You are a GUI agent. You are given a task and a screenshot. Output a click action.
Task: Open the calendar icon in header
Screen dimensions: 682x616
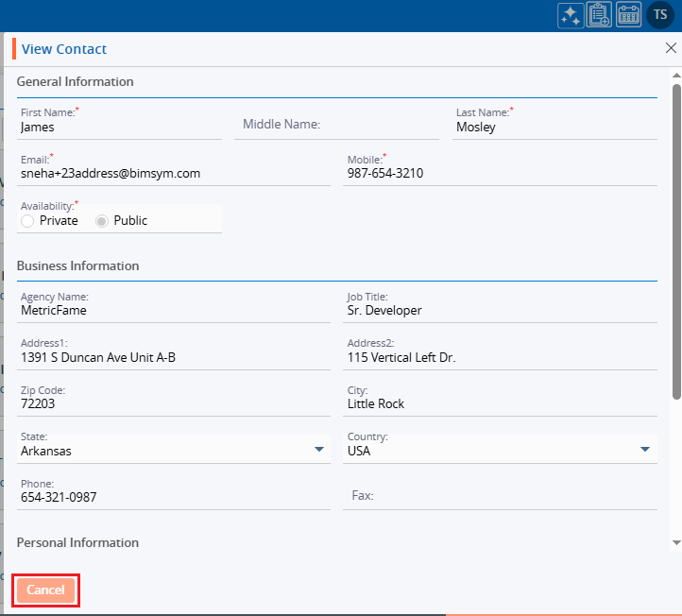click(x=628, y=15)
